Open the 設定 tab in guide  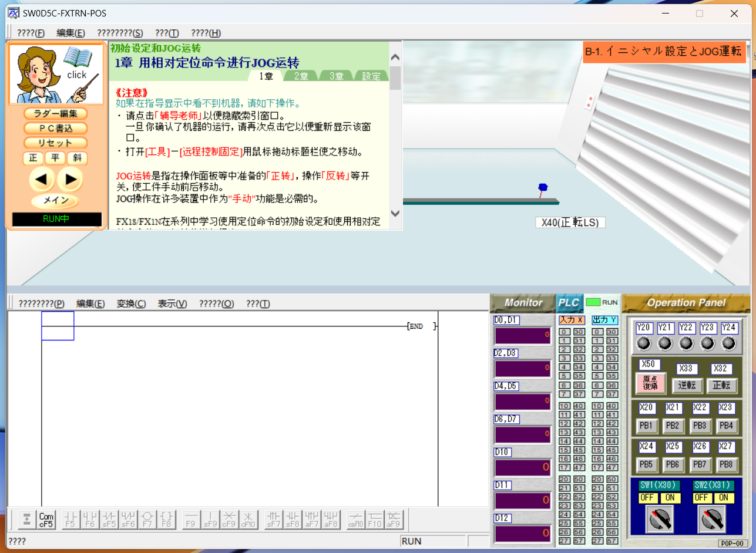pos(371,76)
